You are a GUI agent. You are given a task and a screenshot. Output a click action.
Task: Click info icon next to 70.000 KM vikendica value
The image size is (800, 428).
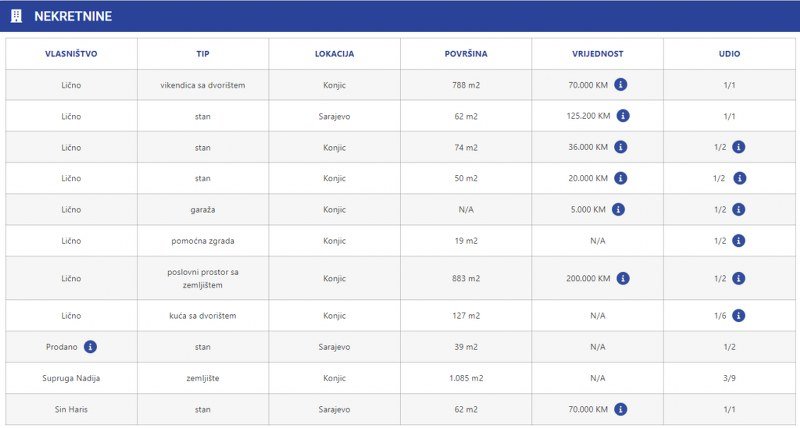(620, 85)
